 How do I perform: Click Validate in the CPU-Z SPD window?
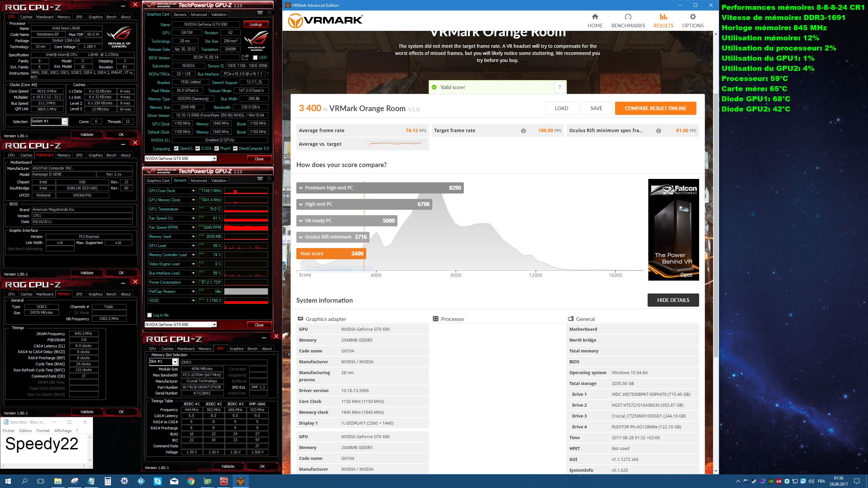tap(228, 466)
